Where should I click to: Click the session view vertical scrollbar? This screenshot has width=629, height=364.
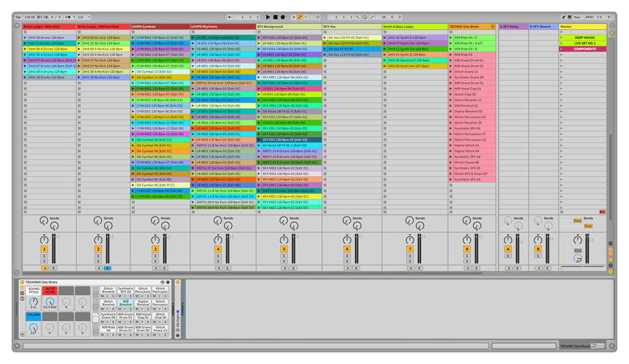click(x=611, y=177)
